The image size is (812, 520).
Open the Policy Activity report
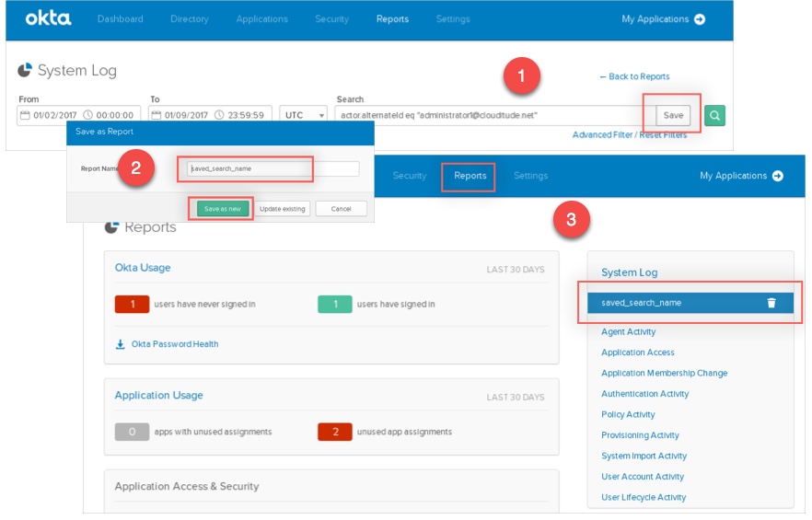[628, 415]
